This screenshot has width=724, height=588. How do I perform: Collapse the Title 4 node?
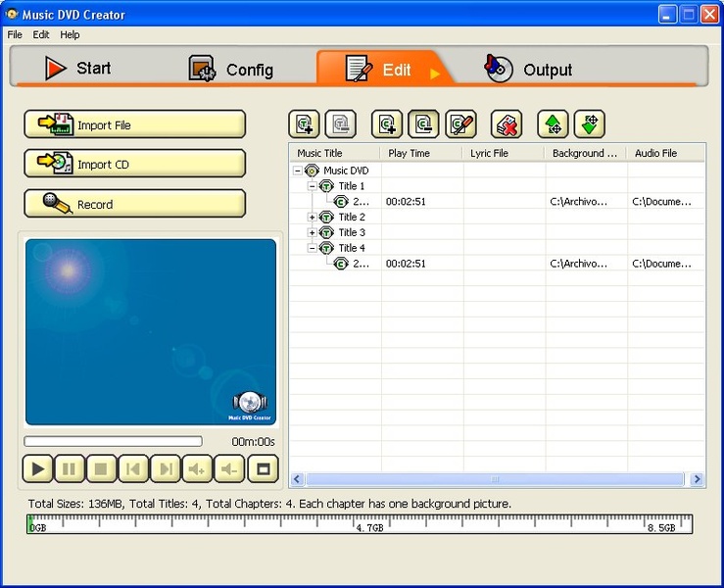point(313,248)
